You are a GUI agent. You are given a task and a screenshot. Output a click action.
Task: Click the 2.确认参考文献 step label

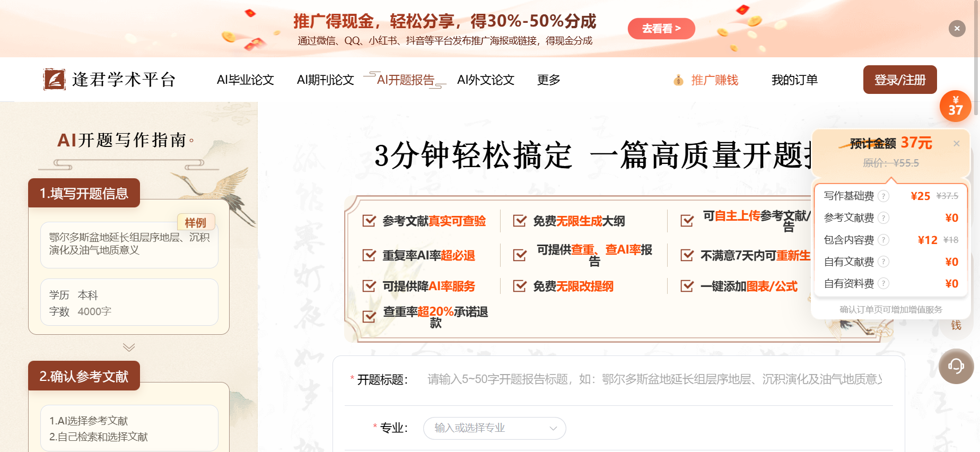tap(84, 376)
